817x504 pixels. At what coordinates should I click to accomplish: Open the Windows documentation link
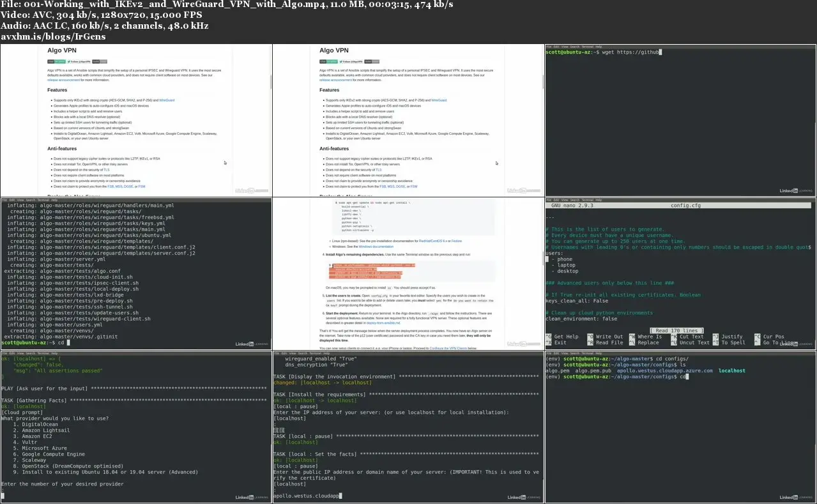tap(376, 247)
